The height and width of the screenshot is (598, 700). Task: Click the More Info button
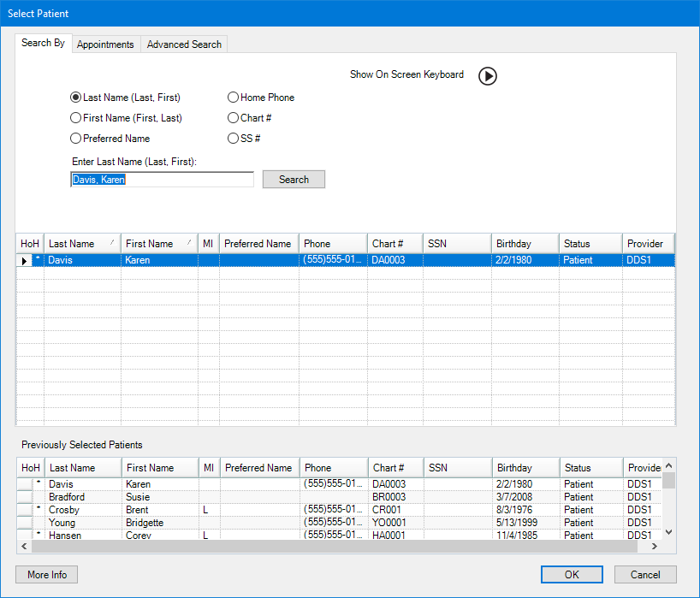point(45,574)
